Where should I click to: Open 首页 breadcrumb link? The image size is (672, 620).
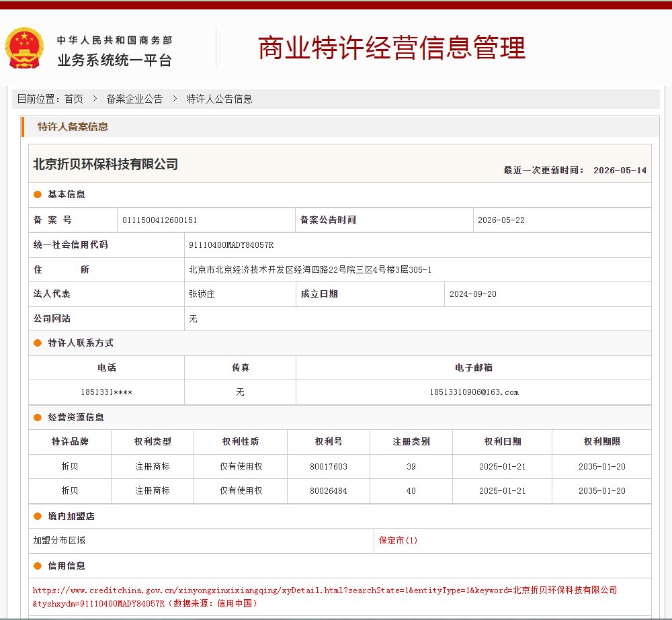74,99
